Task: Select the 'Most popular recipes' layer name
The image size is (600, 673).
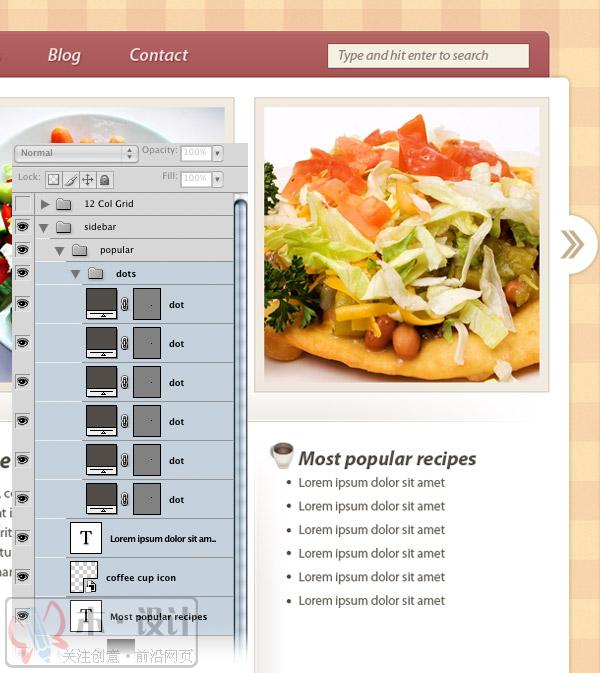Action: [158, 617]
